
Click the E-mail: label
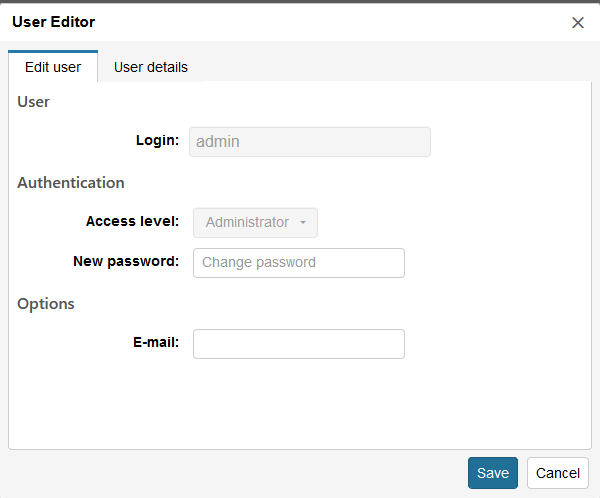(156, 342)
